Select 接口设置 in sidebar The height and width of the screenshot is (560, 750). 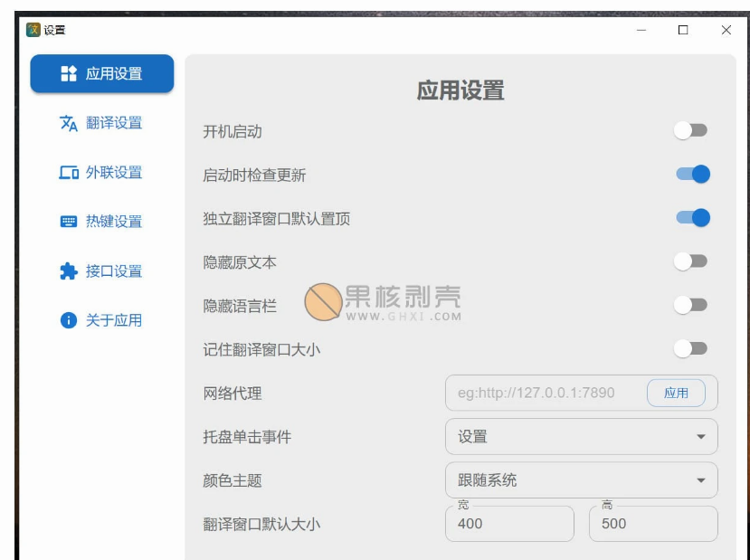pos(101,271)
